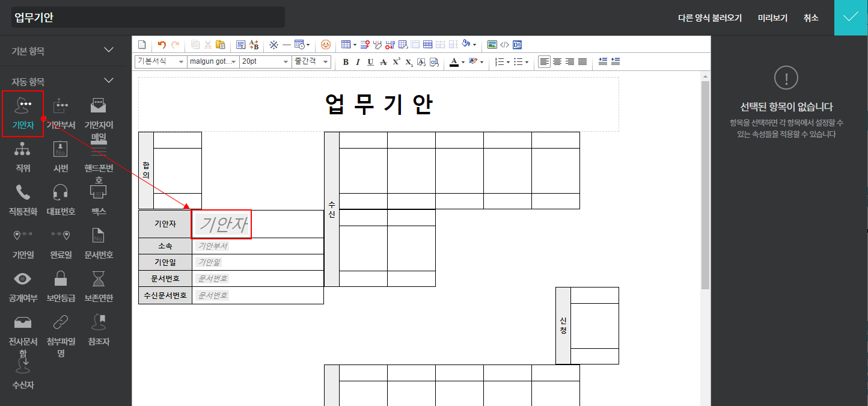Open HTML source view icon
The width and height of the screenshot is (868, 406).
click(504, 45)
